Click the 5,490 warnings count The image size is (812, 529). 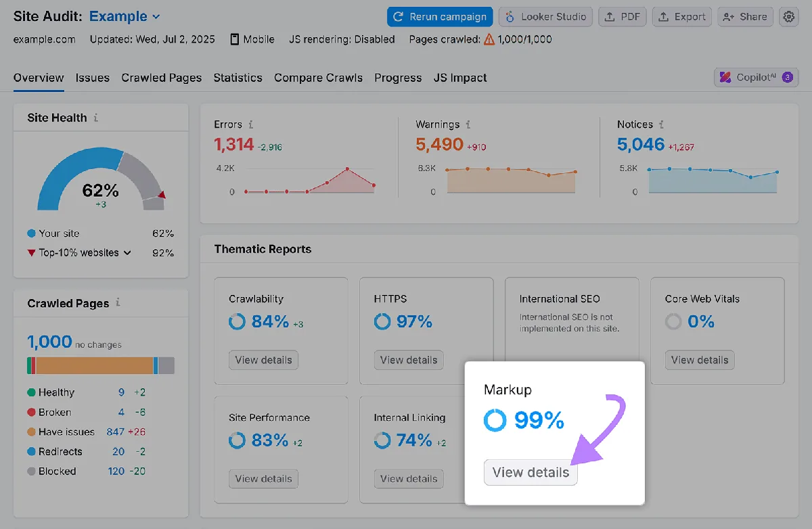point(440,144)
